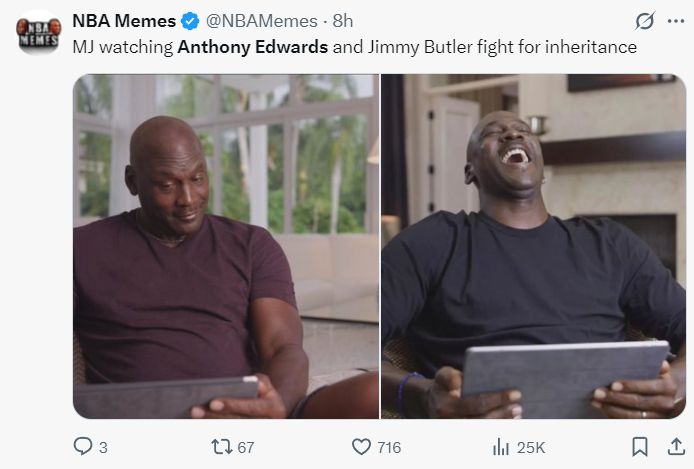Open the bolded Anthony Edwards text
This screenshot has width=694, height=469.
click(x=253, y=47)
